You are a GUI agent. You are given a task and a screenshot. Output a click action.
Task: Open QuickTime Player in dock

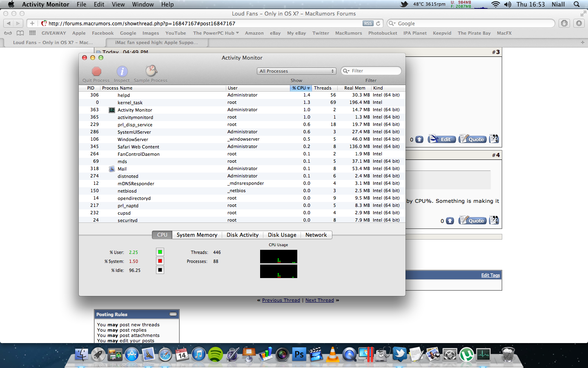tap(350, 354)
